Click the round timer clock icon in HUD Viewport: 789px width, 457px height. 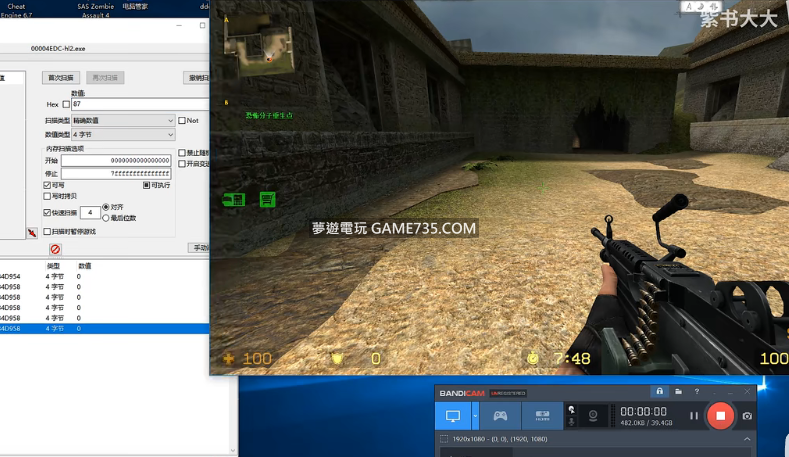click(533, 358)
